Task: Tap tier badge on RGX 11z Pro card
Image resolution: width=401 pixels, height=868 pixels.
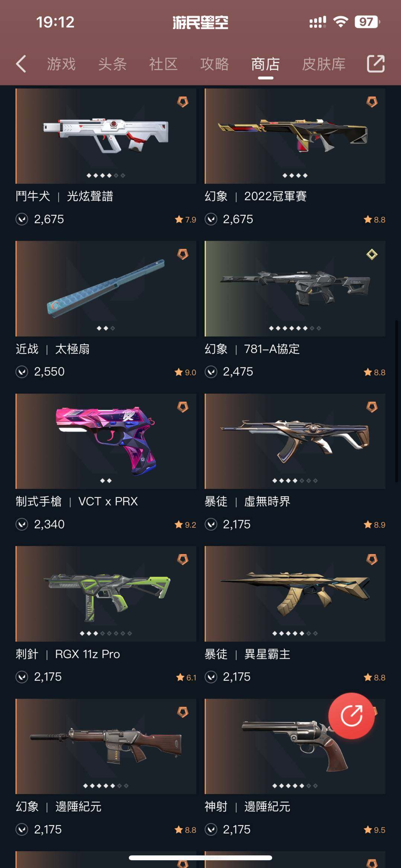Action: (183, 559)
